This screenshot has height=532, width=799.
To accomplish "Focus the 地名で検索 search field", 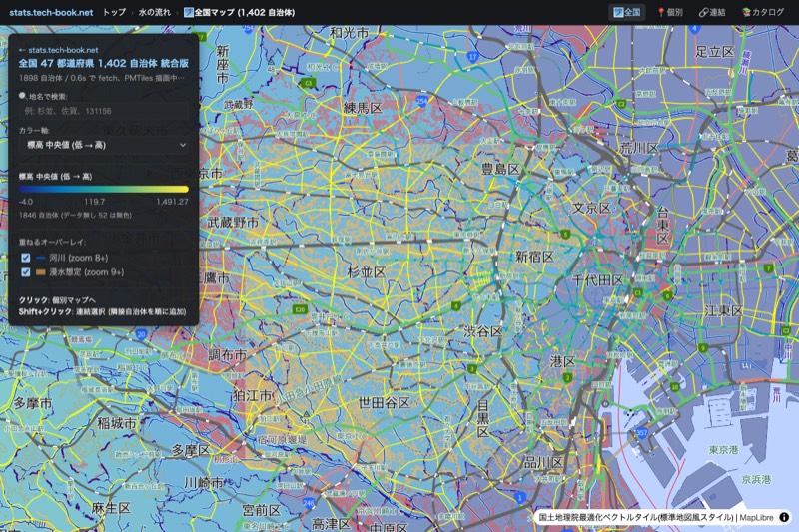I will click(x=104, y=111).
